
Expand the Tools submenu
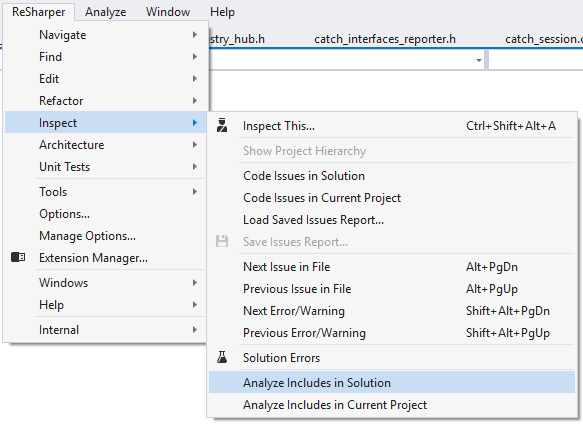click(105, 192)
